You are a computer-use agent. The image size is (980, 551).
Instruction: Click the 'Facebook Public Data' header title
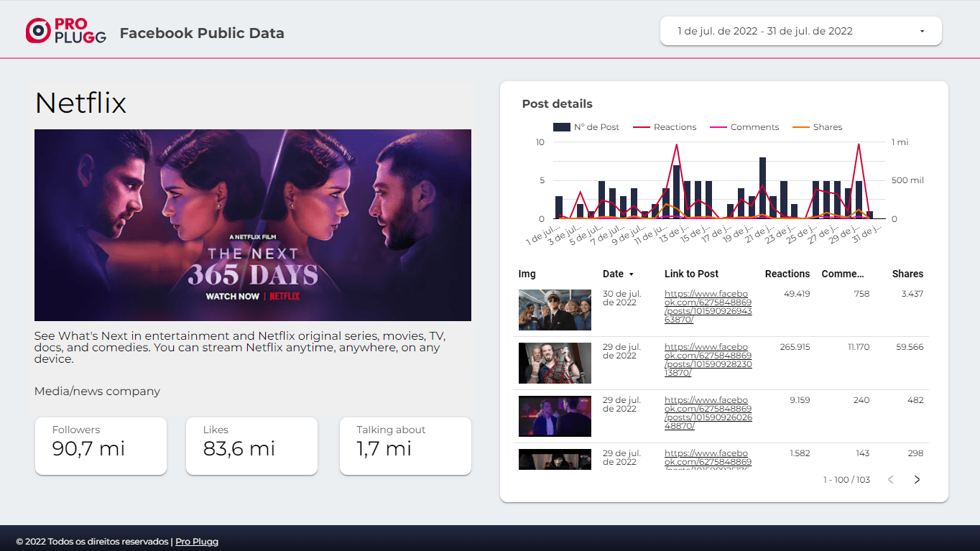(202, 34)
